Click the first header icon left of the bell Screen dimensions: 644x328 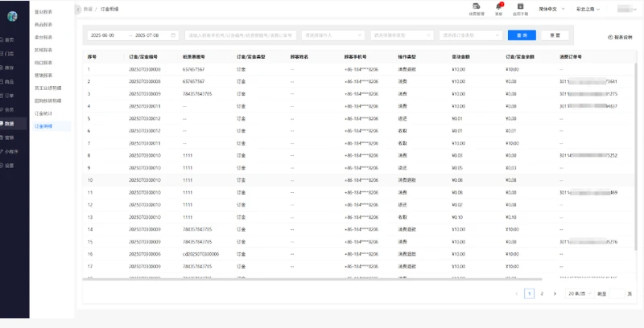click(477, 7)
